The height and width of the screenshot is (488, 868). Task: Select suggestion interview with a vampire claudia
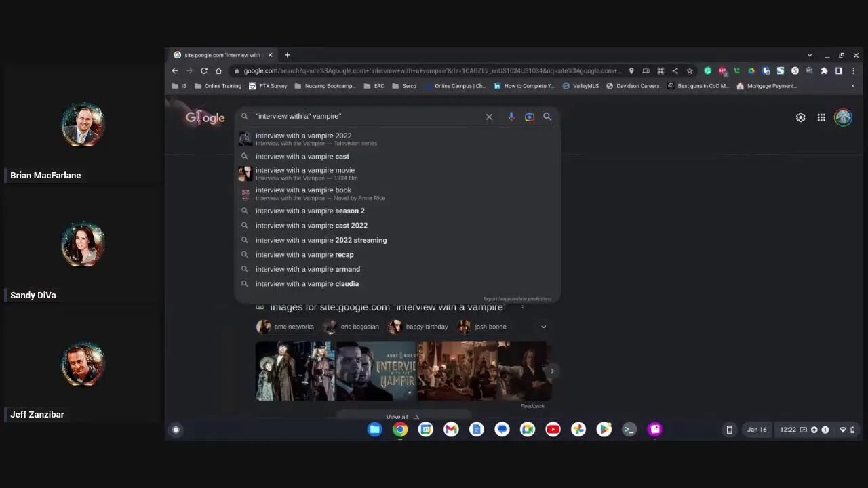point(397,284)
